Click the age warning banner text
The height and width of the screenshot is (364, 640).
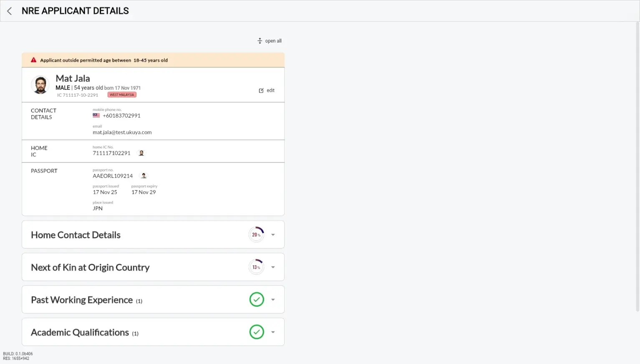[104, 60]
